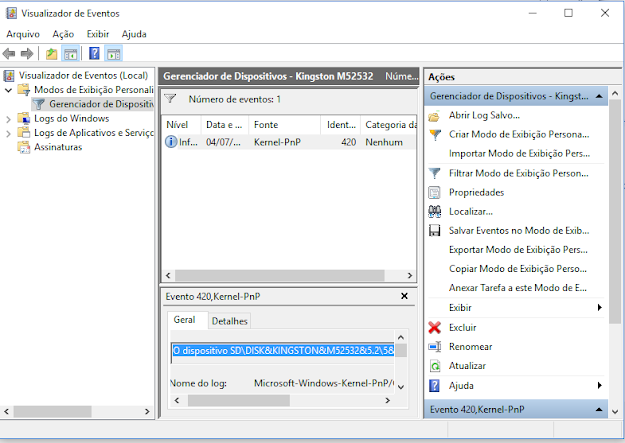This screenshot has height=443, width=625.
Task: Open the Exibir submenu arrow in Ações
Action: (x=599, y=307)
